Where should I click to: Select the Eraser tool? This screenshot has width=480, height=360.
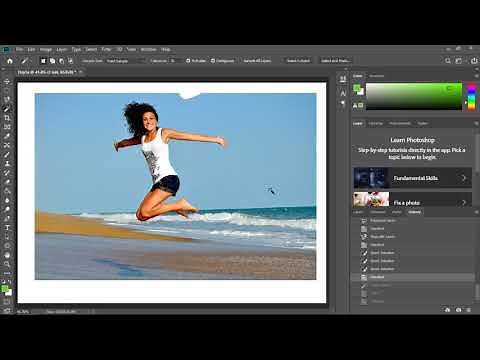click(x=7, y=182)
